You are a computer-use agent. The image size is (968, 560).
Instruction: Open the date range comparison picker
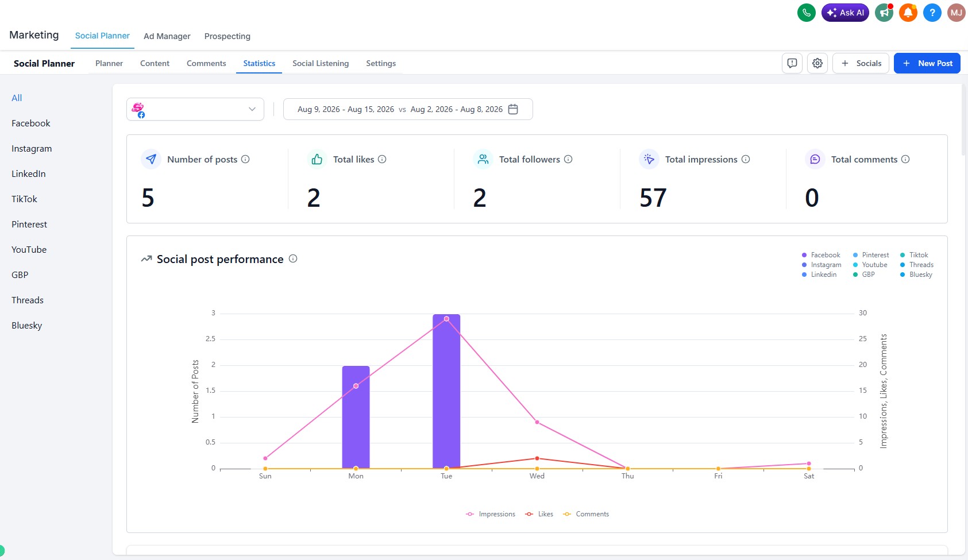click(x=408, y=109)
